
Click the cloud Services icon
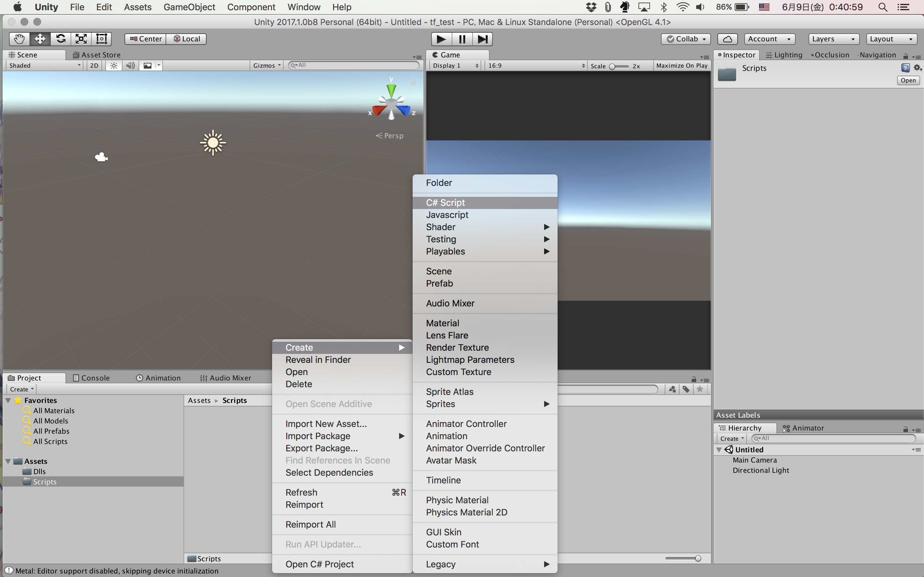727,39
